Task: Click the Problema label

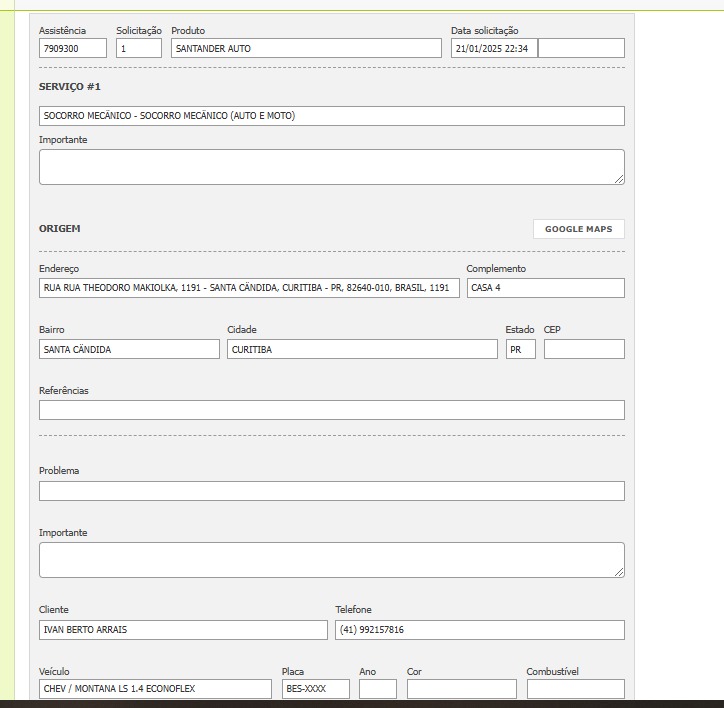Action: point(59,471)
